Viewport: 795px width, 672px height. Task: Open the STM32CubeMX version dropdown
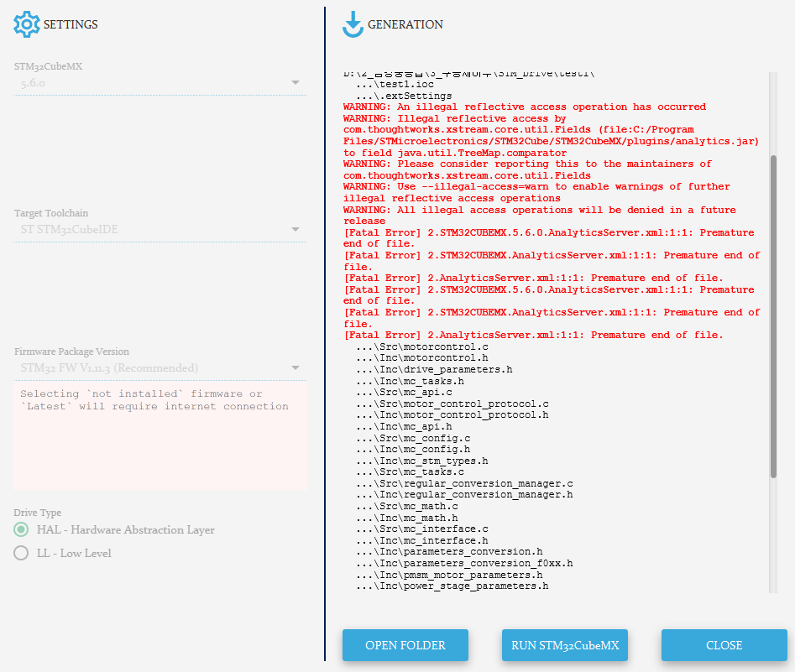(160, 84)
